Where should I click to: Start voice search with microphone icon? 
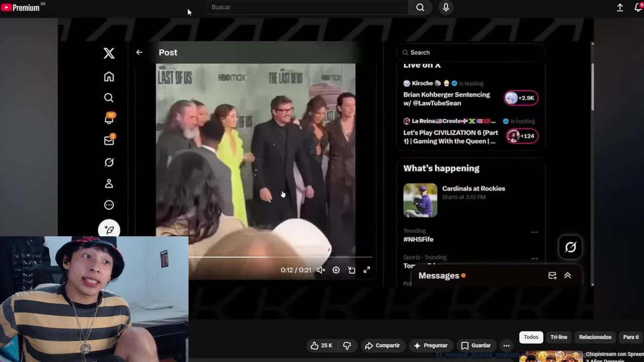point(446,7)
